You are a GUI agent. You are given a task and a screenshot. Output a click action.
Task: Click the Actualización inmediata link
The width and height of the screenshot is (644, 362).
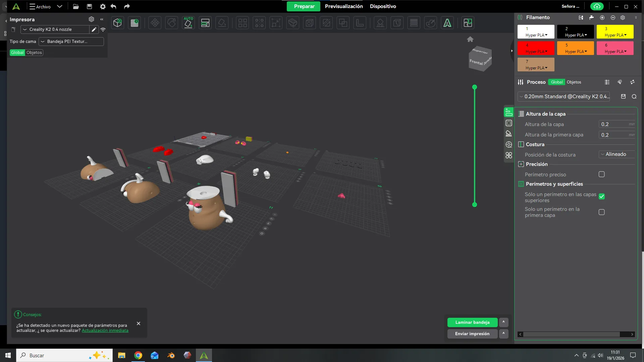pos(105,330)
